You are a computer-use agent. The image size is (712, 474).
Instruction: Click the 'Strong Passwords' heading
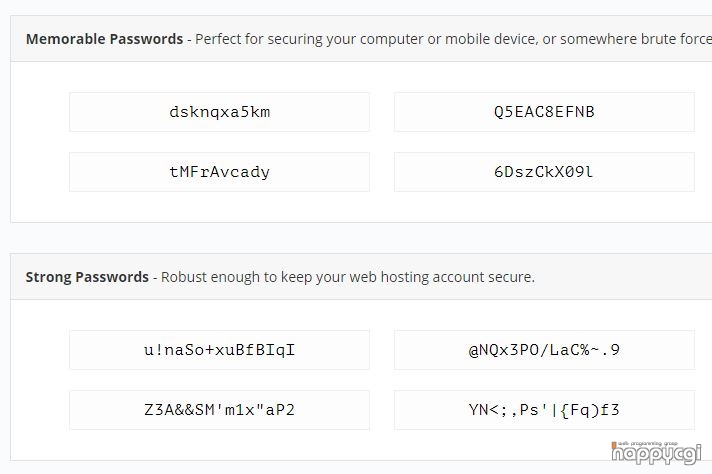(87, 277)
